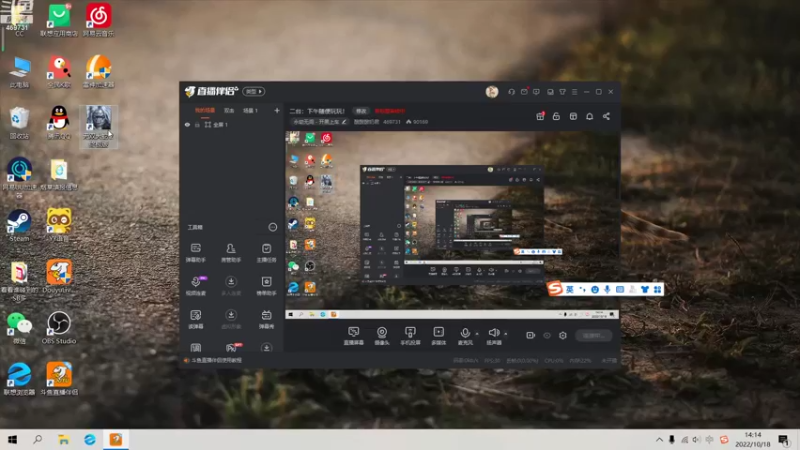The height and width of the screenshot is (450, 800).
Task: Open the taskbar notification center
Action: tap(784, 439)
